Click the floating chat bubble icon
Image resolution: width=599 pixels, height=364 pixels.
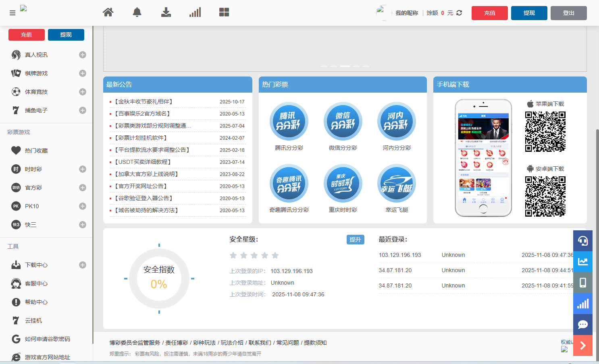pos(583,325)
